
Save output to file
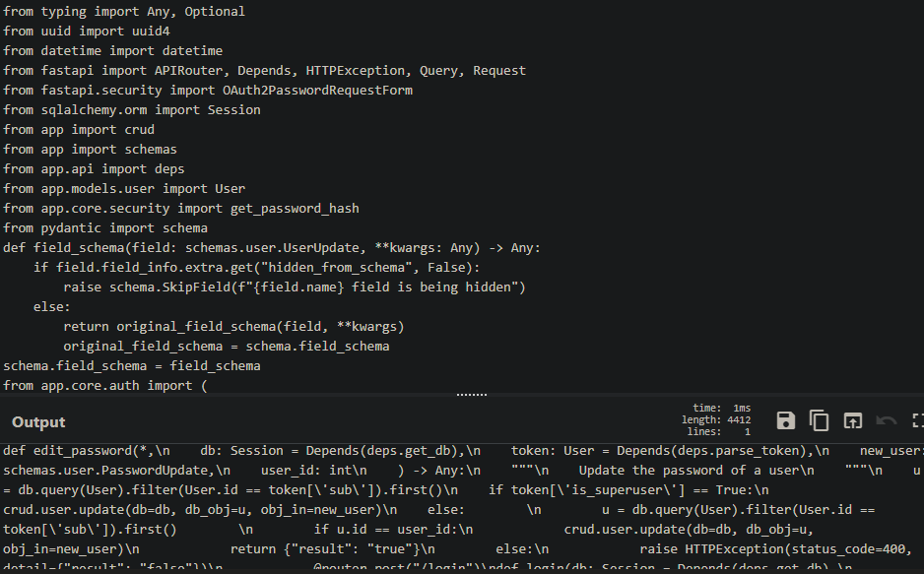(786, 421)
